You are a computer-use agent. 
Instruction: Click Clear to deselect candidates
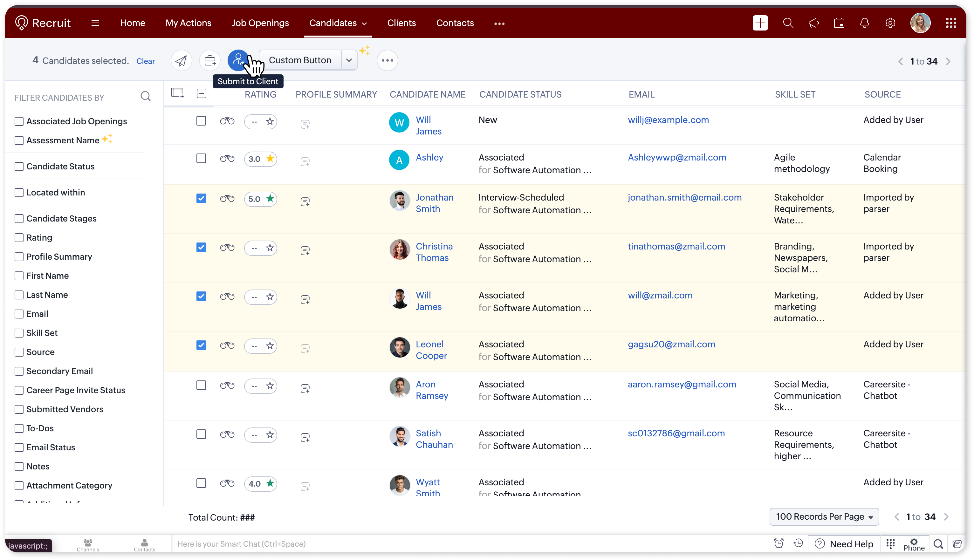(x=145, y=61)
